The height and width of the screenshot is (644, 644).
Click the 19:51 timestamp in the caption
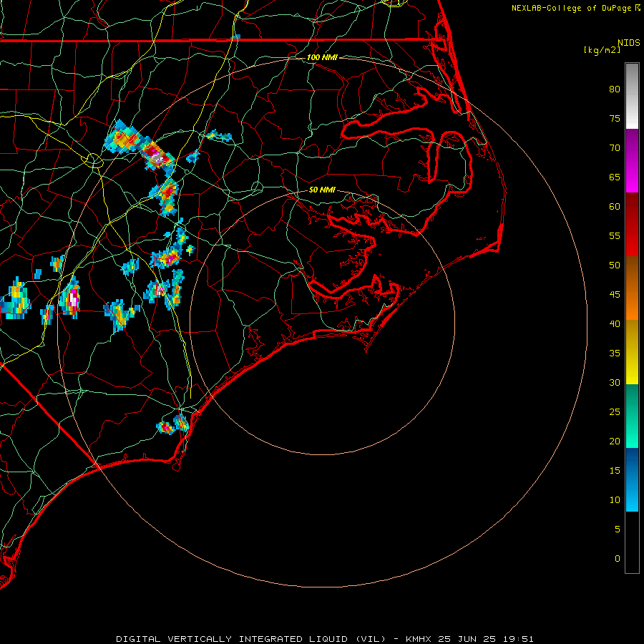(x=517, y=639)
